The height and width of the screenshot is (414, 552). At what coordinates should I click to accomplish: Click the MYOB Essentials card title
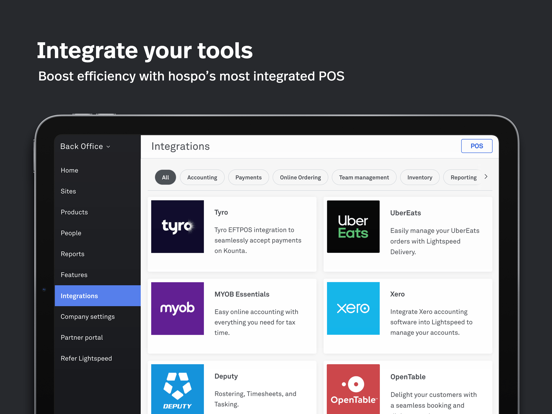(x=242, y=294)
